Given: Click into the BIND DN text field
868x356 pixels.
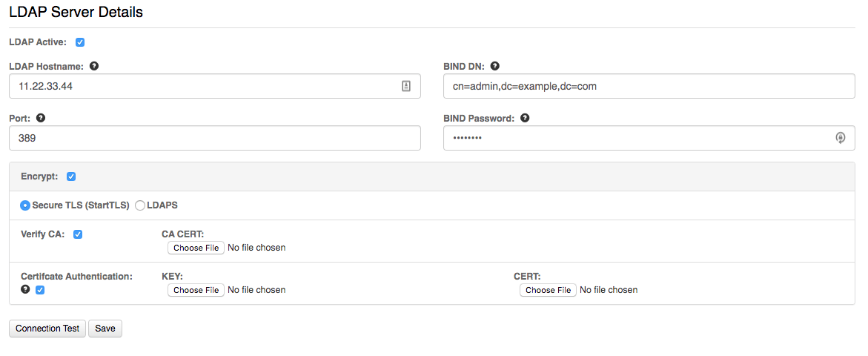Looking at the screenshot, I should click(x=649, y=86).
